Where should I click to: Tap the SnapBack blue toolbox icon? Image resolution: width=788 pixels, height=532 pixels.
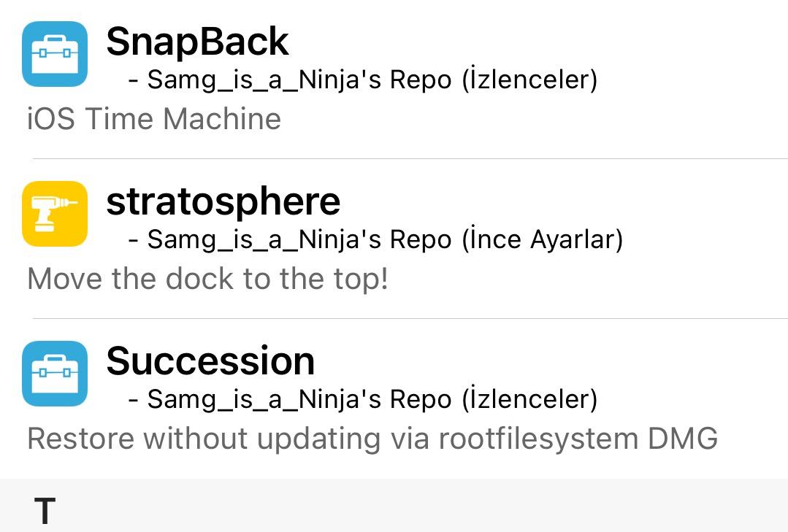click(55, 54)
